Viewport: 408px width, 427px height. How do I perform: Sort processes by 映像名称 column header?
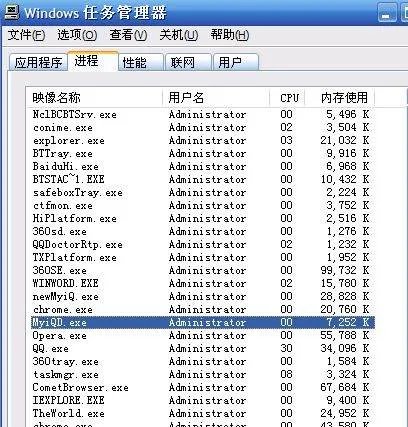[94, 98]
